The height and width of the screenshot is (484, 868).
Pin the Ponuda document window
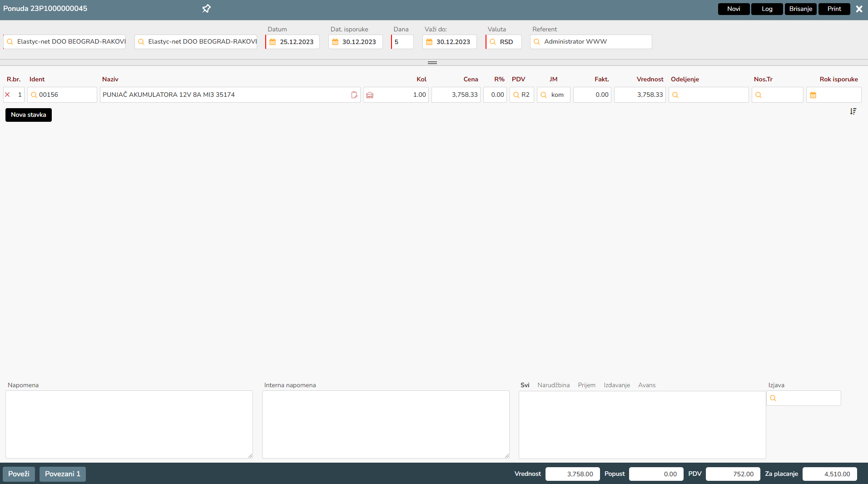(206, 9)
